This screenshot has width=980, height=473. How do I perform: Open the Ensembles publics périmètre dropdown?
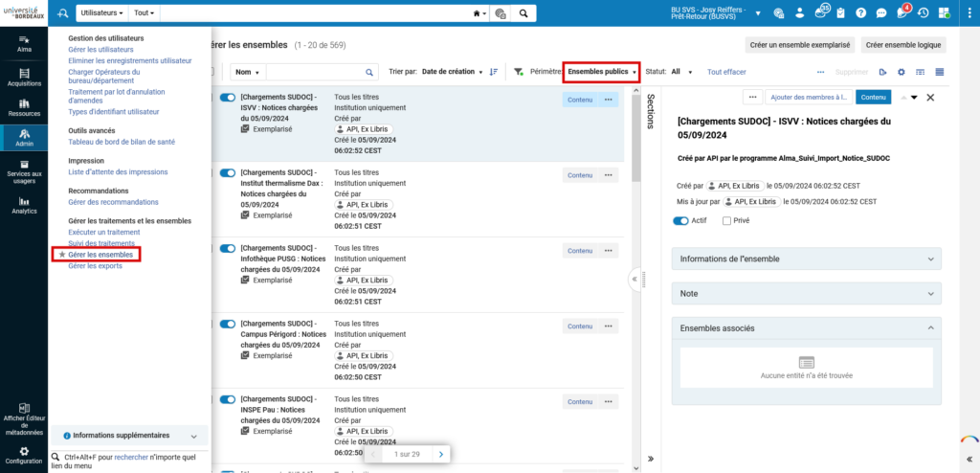601,72
